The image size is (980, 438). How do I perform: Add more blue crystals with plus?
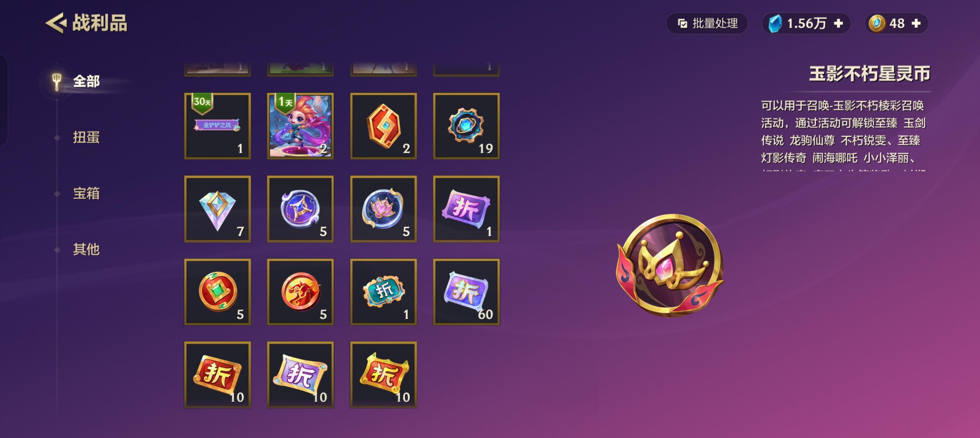pos(839,24)
